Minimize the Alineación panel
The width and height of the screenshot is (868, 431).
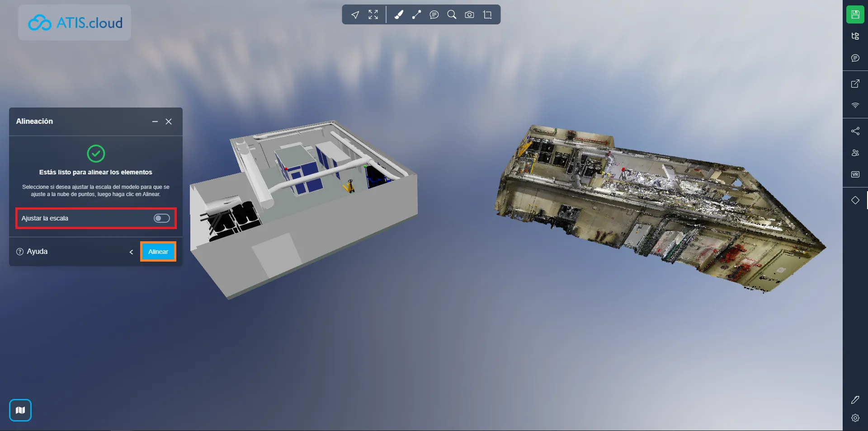[x=155, y=122]
